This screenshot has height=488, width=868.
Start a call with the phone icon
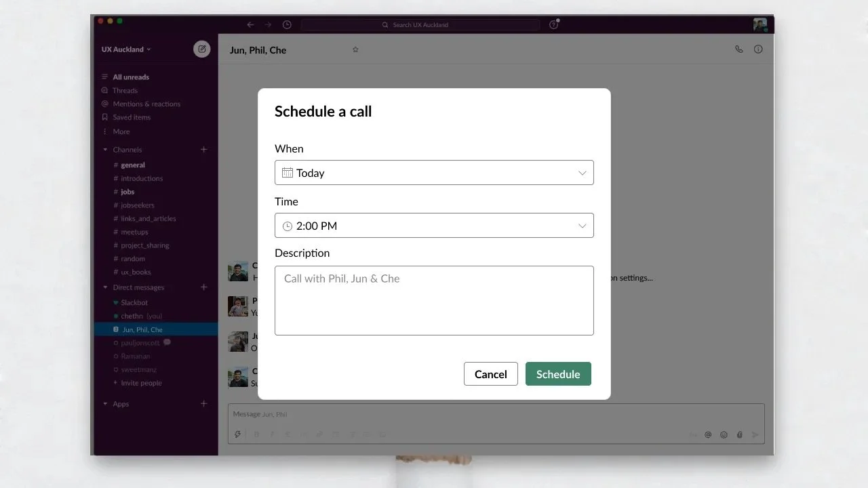click(738, 49)
